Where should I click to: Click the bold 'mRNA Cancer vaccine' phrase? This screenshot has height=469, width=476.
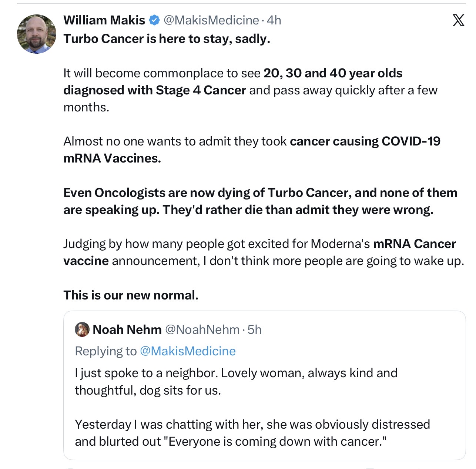coord(260,252)
